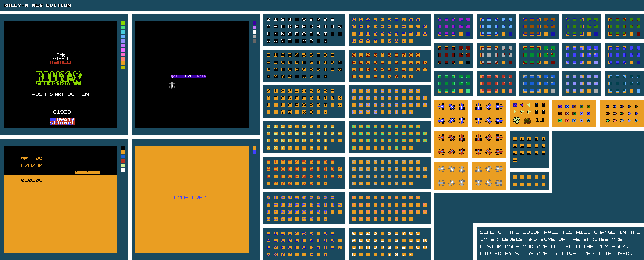
Task: Pick the white swatch in level screen palette
Action: coord(254,32)
